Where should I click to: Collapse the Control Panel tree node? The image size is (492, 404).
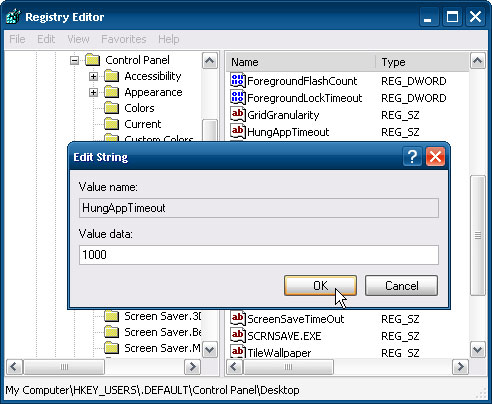(x=75, y=60)
